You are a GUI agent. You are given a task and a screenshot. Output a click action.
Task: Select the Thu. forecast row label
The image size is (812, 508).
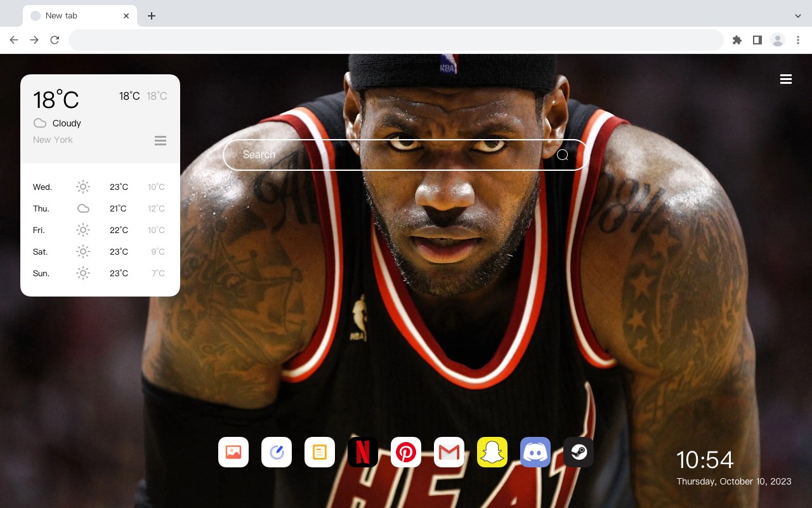[x=41, y=209]
